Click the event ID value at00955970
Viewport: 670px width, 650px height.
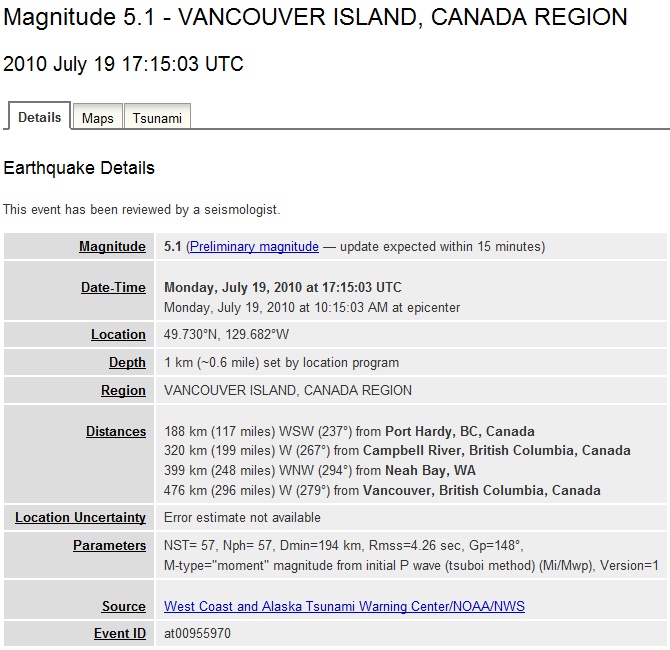[197, 633]
